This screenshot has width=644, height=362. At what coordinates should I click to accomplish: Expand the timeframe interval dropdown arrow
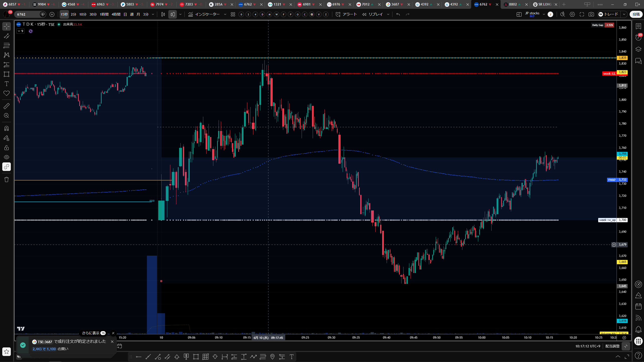pyautogui.click(x=153, y=14)
